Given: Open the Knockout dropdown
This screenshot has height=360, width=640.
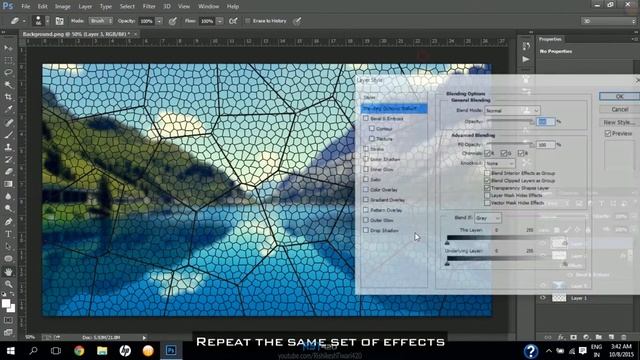Looking at the screenshot, I should [x=500, y=163].
